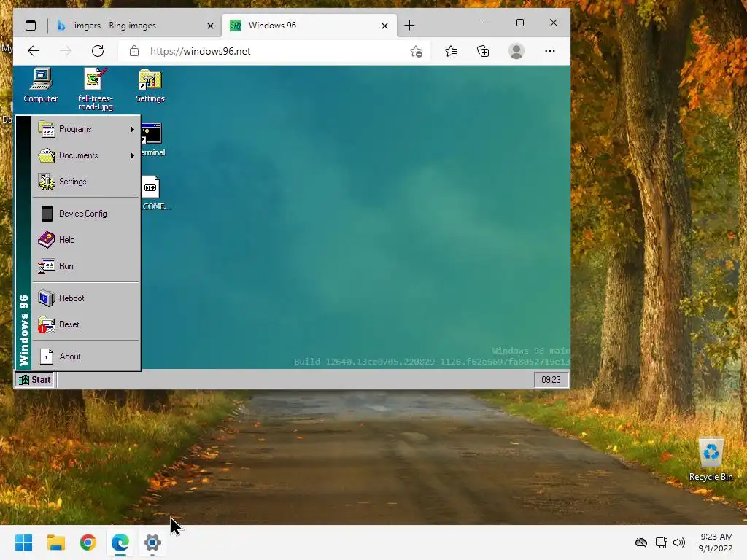747x560 pixels.
Task: Choose Settings in the Start menu
Action: click(86, 182)
